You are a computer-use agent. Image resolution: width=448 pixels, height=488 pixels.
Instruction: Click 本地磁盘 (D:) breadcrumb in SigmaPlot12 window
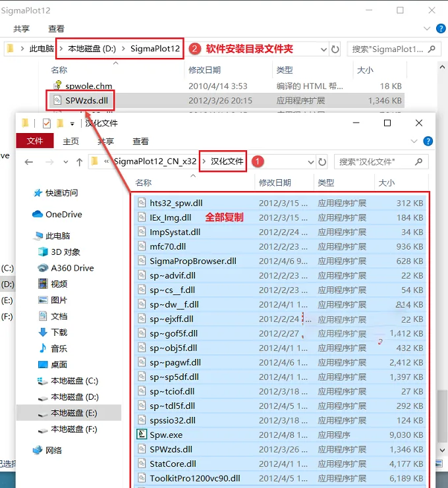tap(92, 49)
